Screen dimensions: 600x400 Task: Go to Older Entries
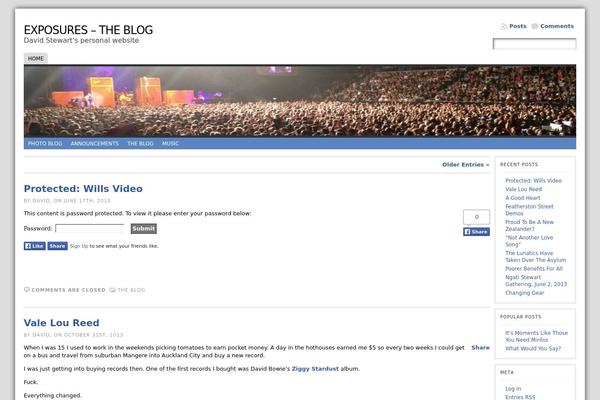465,165
